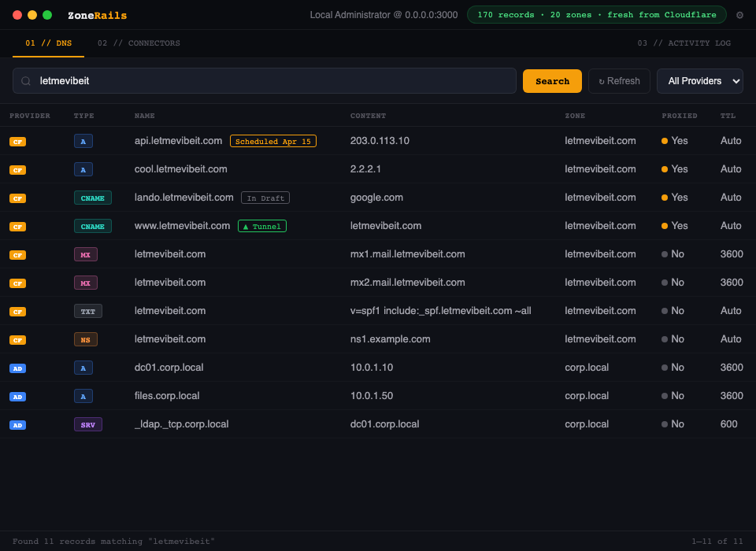
Task: Select the TXT badge on the SPF record
Action: (87, 311)
